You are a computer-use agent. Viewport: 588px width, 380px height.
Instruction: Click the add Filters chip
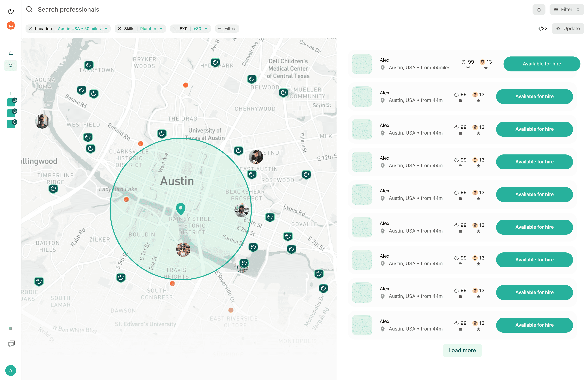227,29
